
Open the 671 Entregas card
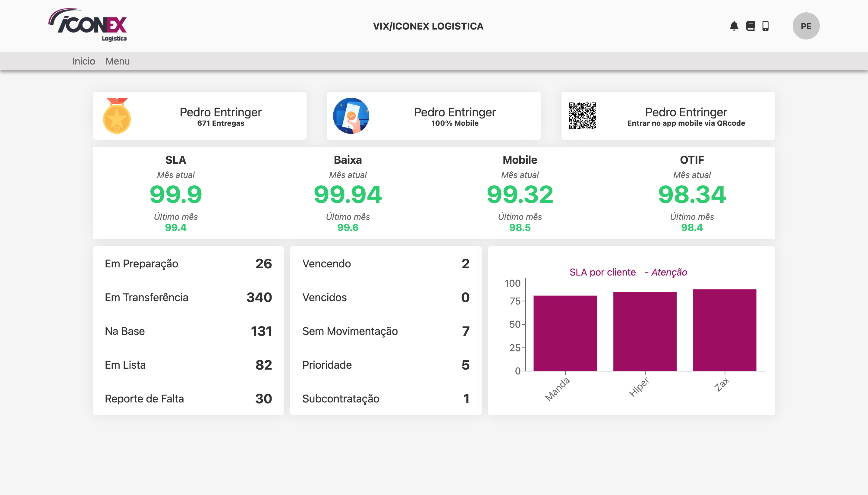click(200, 115)
